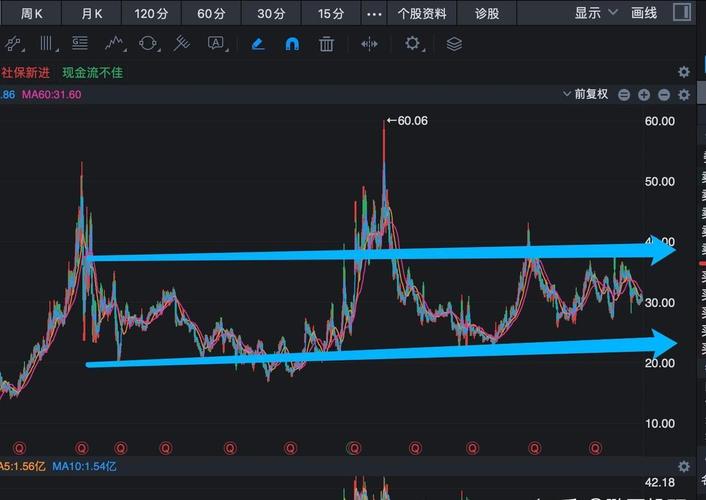Choose the parallel vertical lines tool
Image resolution: width=706 pixels, height=500 pixels.
point(46,44)
